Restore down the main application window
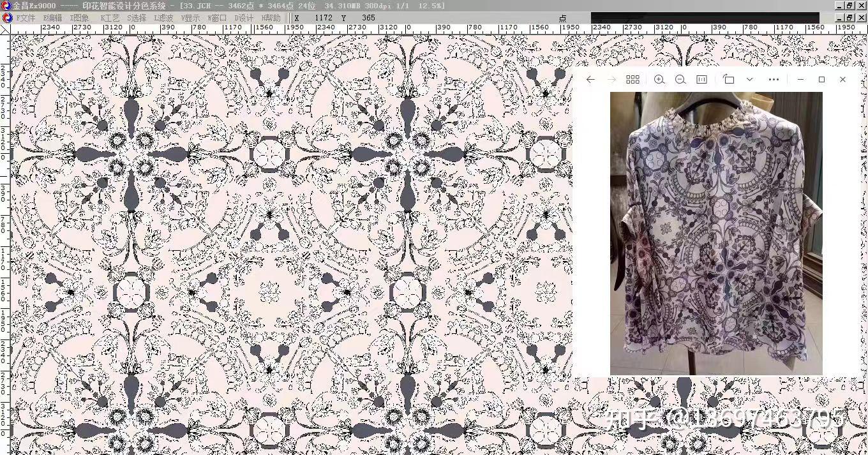This screenshot has width=868, height=455. point(849,5)
